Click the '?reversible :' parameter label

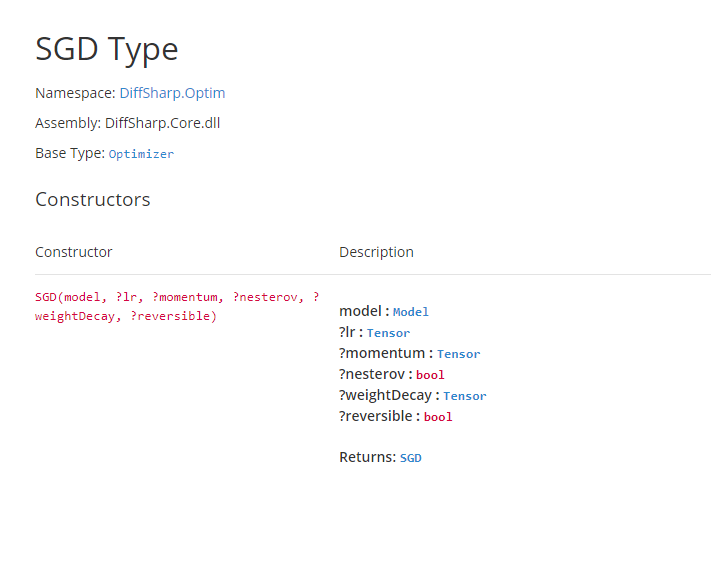[x=380, y=416]
